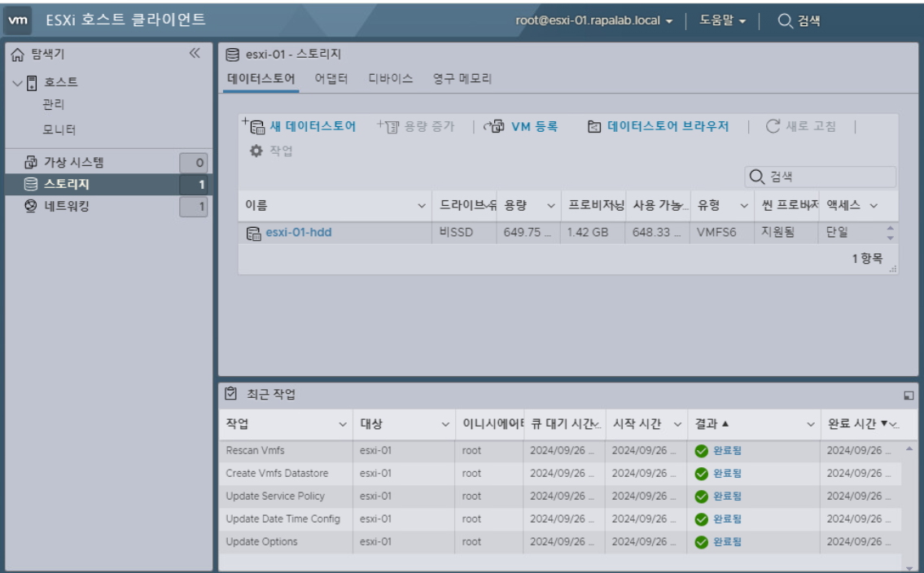Collapse the 호스트 tree node
The image size is (924, 573).
(x=17, y=83)
